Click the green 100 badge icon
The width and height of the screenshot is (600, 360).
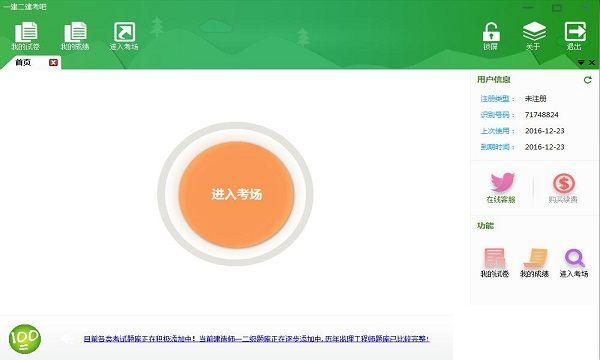25,339
